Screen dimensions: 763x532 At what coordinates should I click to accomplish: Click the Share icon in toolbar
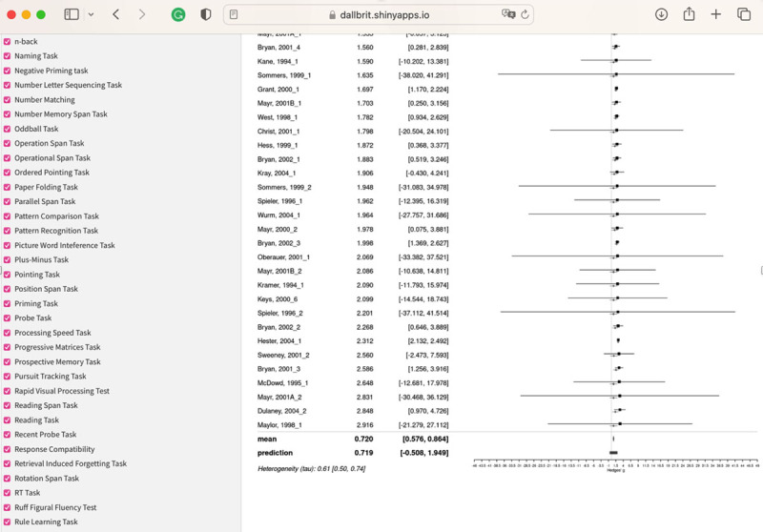click(689, 14)
